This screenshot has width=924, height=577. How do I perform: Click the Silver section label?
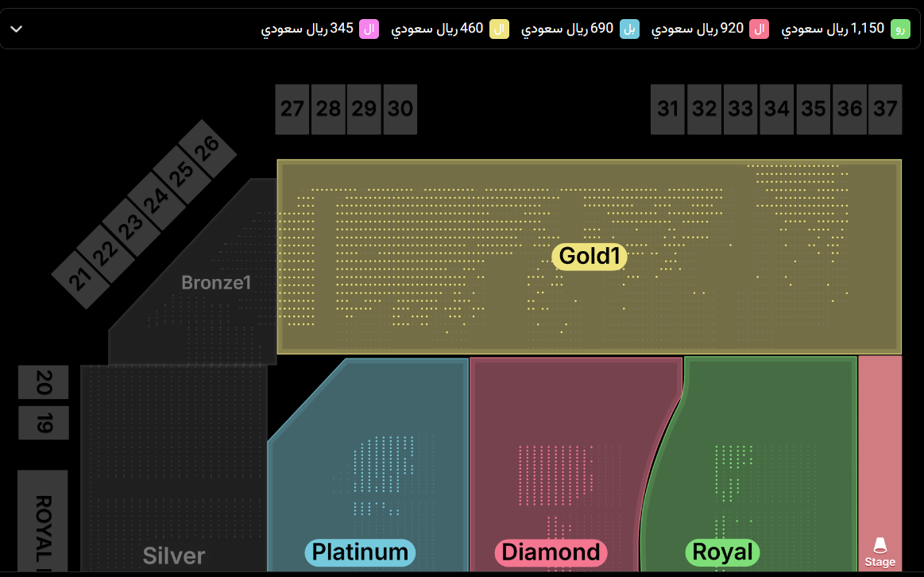[x=174, y=556]
